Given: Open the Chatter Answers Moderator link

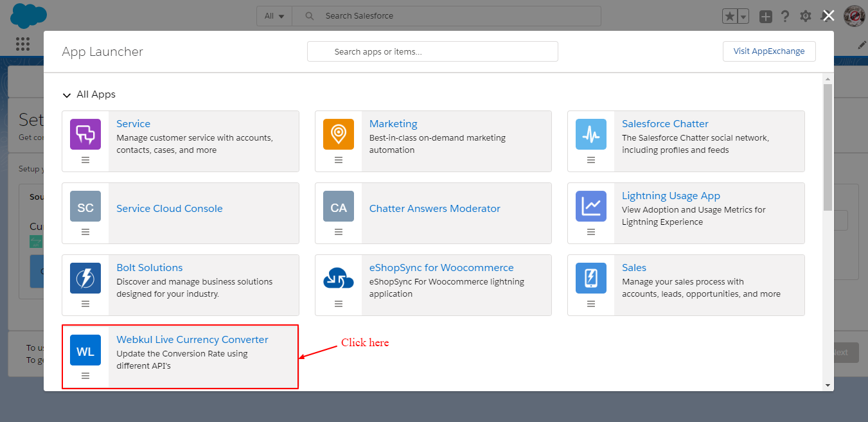Looking at the screenshot, I should point(434,209).
